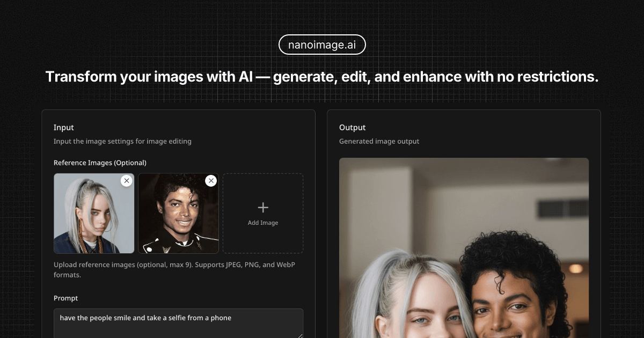Grab the prompt box resize handle
This screenshot has height=338, width=644.
[300, 335]
